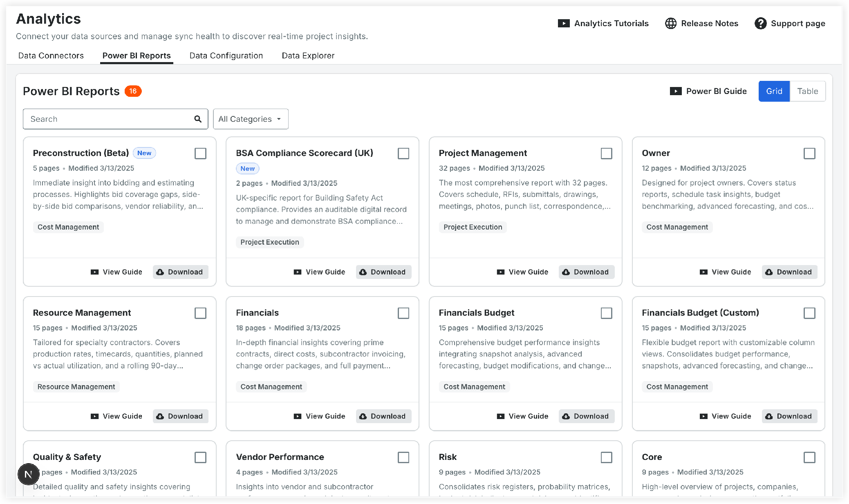This screenshot has height=504, width=849.
Task: Open Analytics Tutorials video link
Action: coord(603,23)
